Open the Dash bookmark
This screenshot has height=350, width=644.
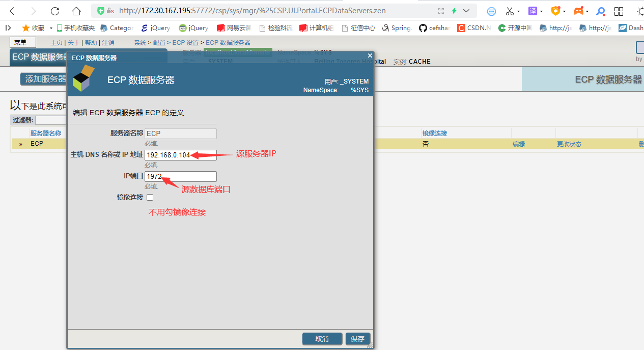tap(631, 28)
